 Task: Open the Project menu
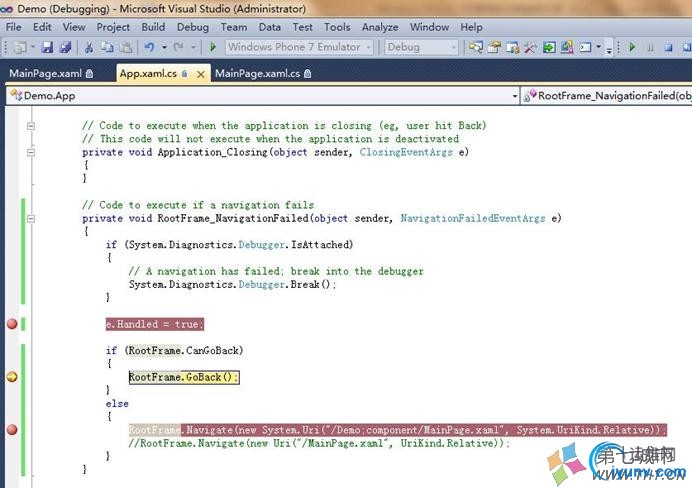113,27
